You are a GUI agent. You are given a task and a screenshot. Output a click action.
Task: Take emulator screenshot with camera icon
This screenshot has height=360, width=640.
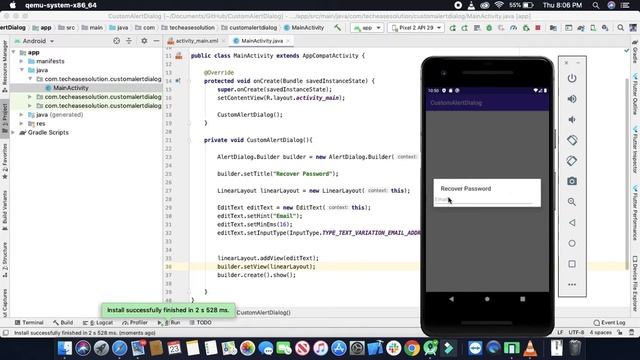click(x=572, y=181)
